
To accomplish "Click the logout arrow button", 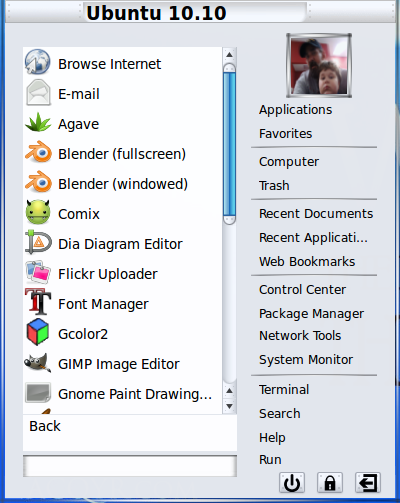I will 368,482.
